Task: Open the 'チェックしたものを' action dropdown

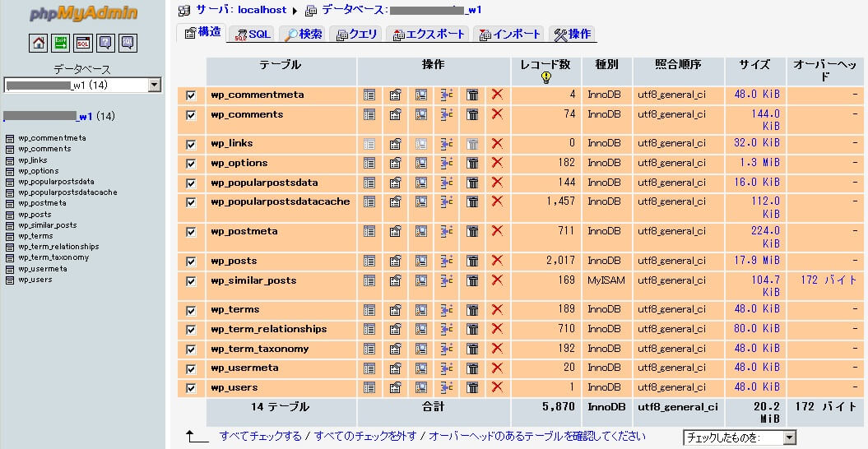Action: 740,437
